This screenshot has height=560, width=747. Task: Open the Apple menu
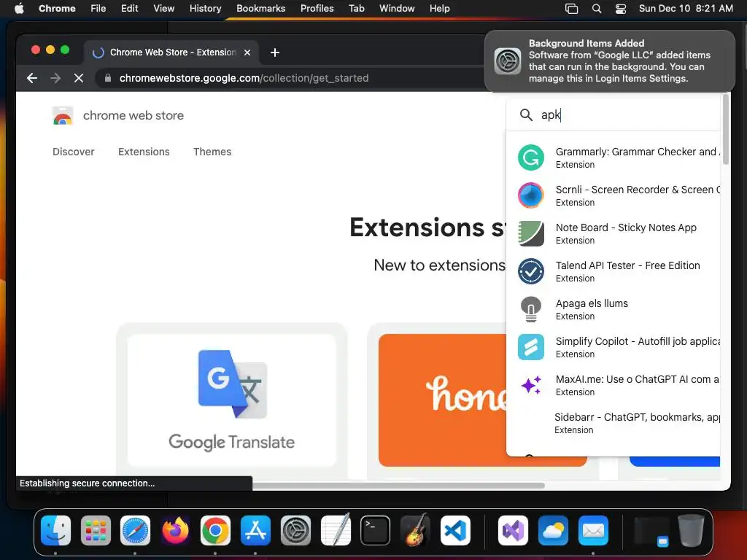[19, 9]
